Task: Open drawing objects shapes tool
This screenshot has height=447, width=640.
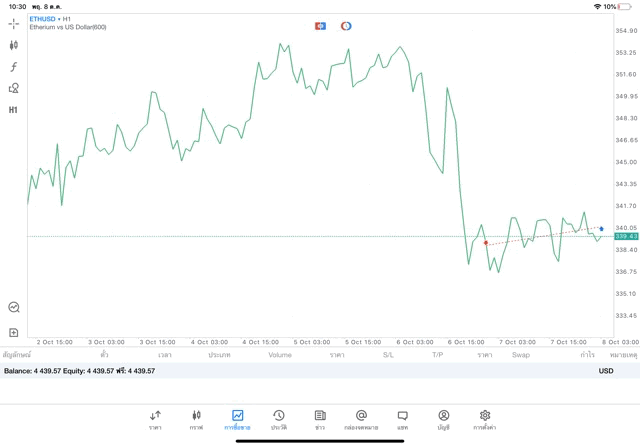Action: [x=14, y=88]
